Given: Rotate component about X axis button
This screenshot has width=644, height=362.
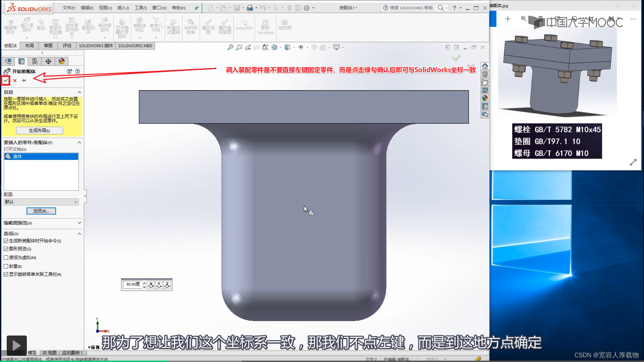Looking at the screenshot, I should (x=151, y=285).
